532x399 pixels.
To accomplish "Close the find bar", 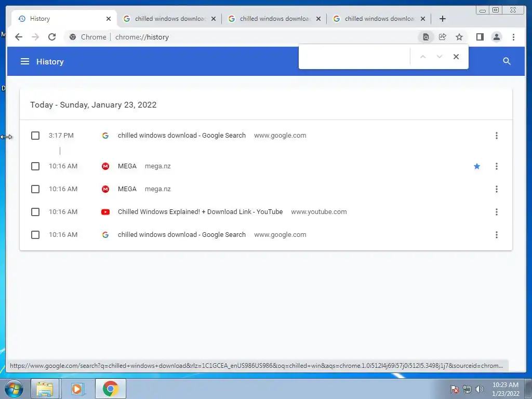I will tap(456, 57).
